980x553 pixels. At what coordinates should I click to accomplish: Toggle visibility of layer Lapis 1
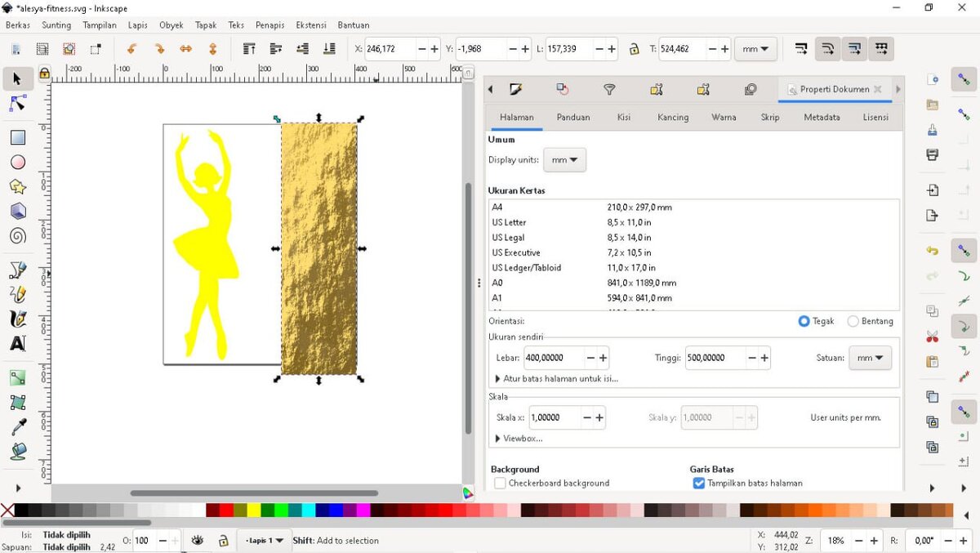pyautogui.click(x=197, y=541)
